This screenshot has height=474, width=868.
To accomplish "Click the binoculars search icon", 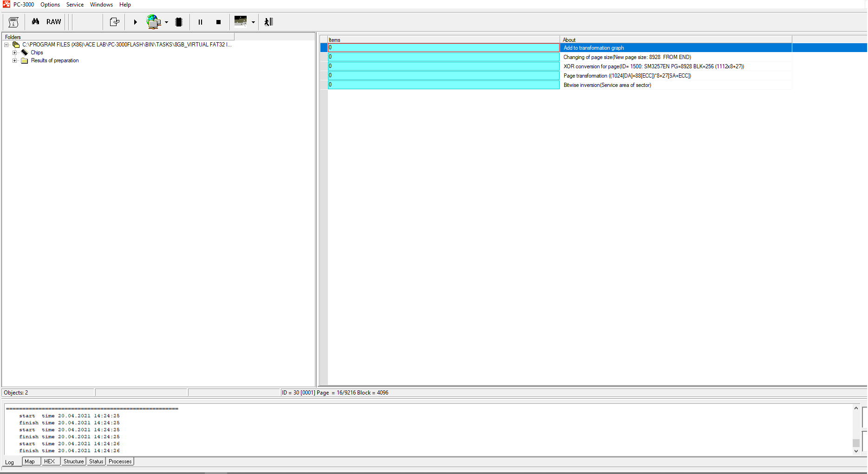I will 35,22.
